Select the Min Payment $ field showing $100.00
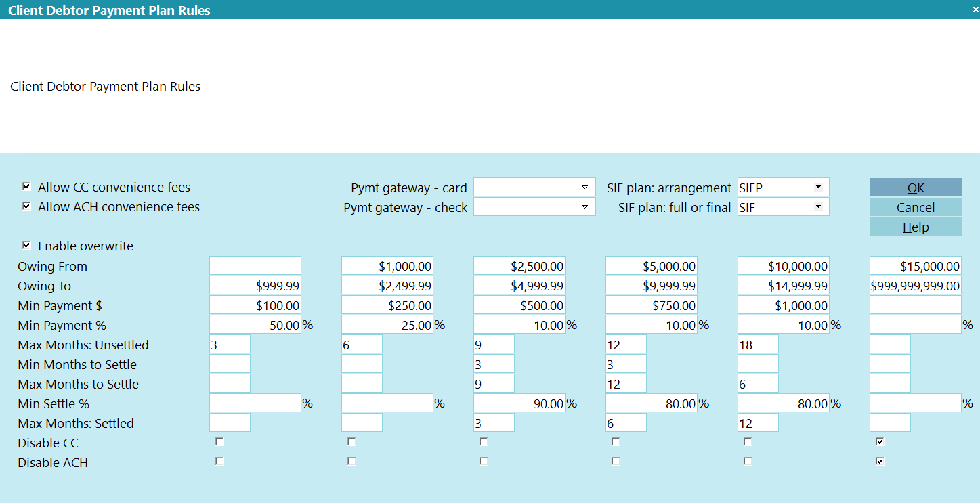Image resolution: width=980 pixels, height=503 pixels. 255,305
